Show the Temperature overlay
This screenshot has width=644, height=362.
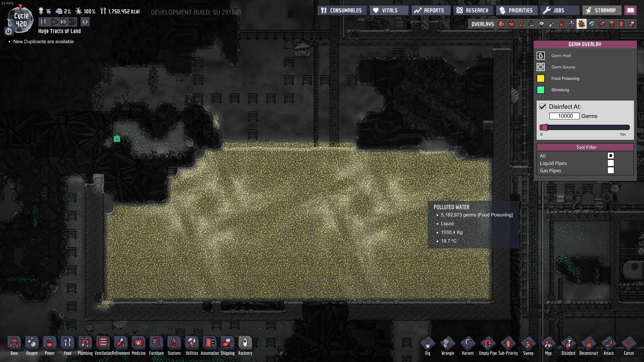coord(521,24)
